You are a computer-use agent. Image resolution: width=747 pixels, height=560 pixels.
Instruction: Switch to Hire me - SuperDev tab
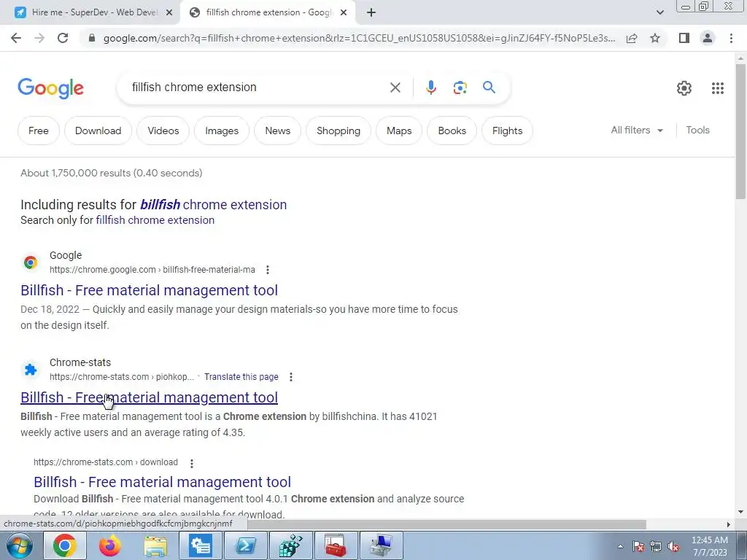click(x=90, y=12)
